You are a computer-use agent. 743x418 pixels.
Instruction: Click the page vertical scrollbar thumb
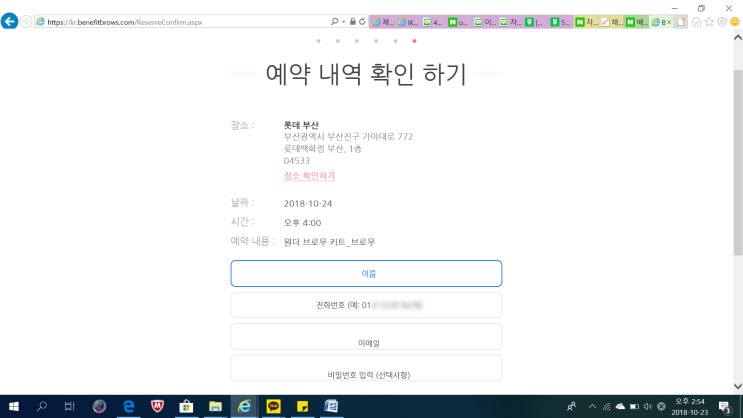pyautogui.click(x=738, y=161)
